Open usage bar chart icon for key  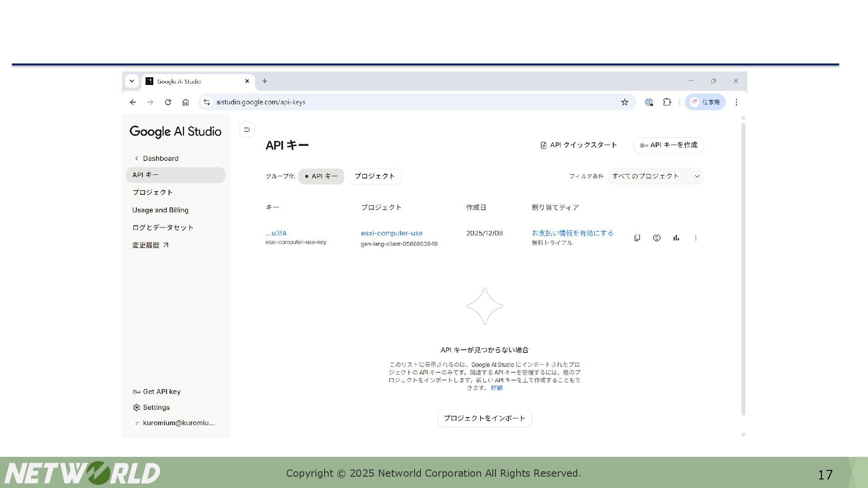tap(676, 238)
